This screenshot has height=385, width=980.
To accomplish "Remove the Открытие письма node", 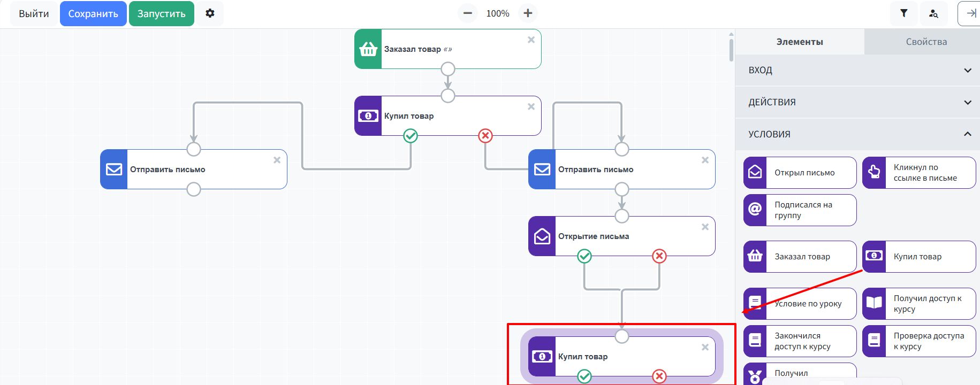I will click(705, 227).
